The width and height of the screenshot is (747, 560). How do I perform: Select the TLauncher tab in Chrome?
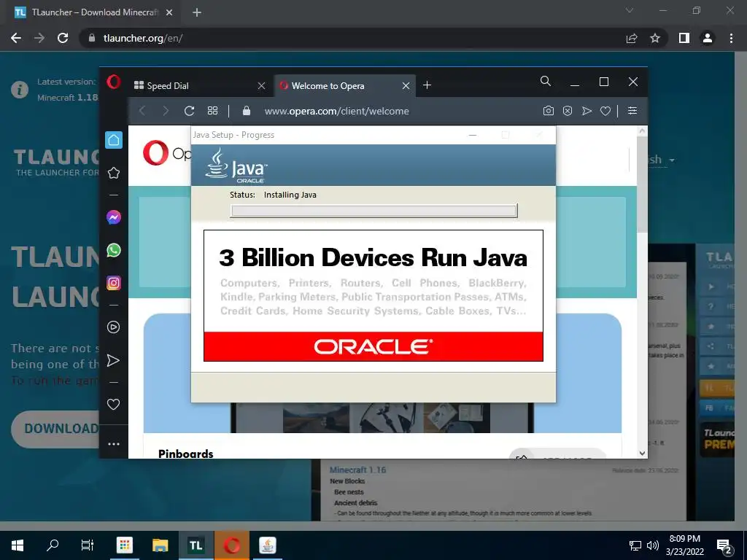pos(93,12)
